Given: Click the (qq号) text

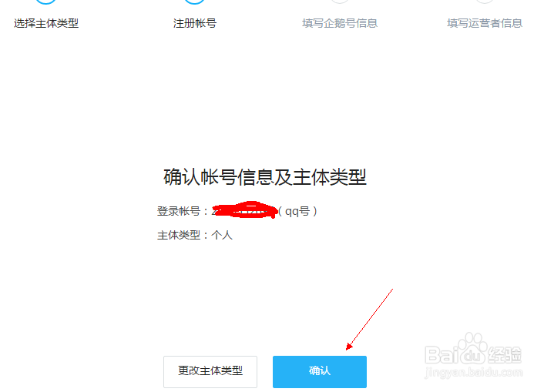Looking at the screenshot, I should pos(297,211).
